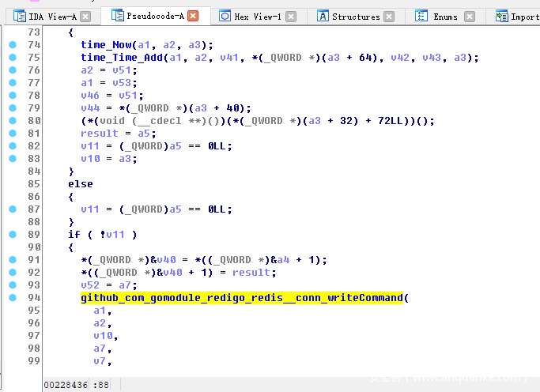
Task: Click the Pseudocode-A tab icon
Action: point(118,16)
